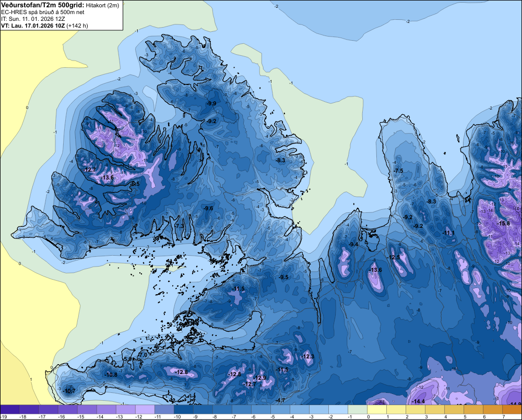Click legend swatch between -2 and -1
This screenshot has width=522, height=420.
click(338, 410)
